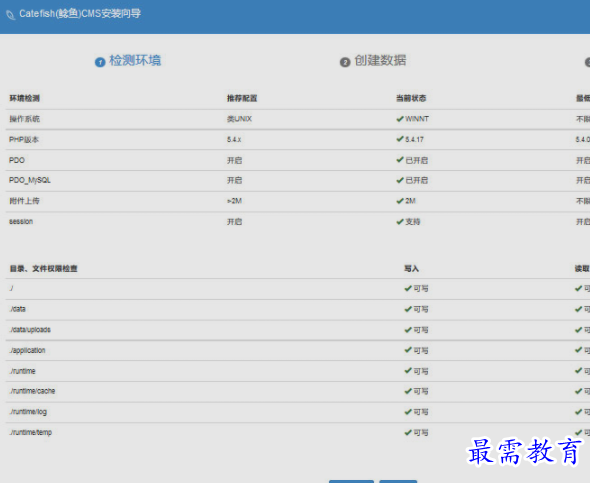Select the session row label
Image resolution: width=590 pixels, height=483 pixels.
click(21, 222)
